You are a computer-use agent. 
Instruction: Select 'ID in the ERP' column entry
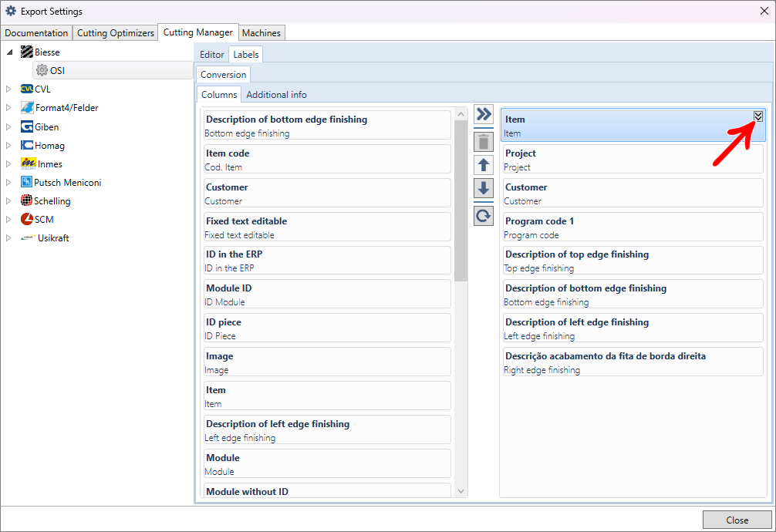[327, 261]
